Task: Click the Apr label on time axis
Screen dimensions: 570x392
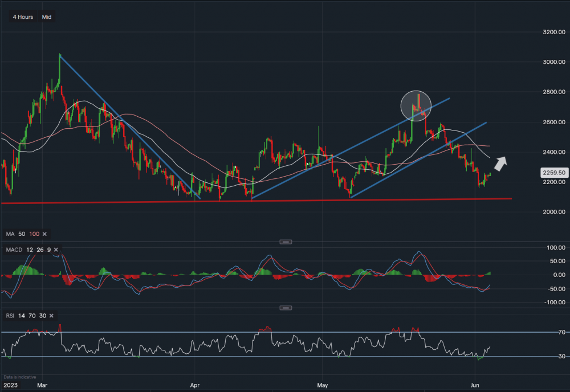Action: click(196, 384)
